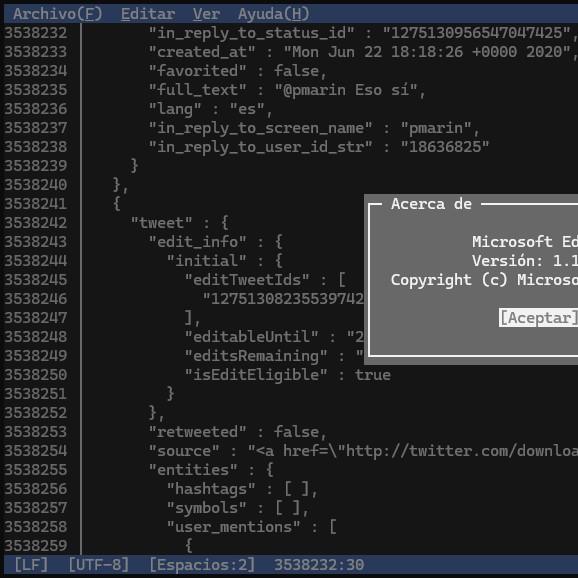The image size is (578, 578).
Task: Click the "tweet" key on line 3538242
Action: point(161,223)
